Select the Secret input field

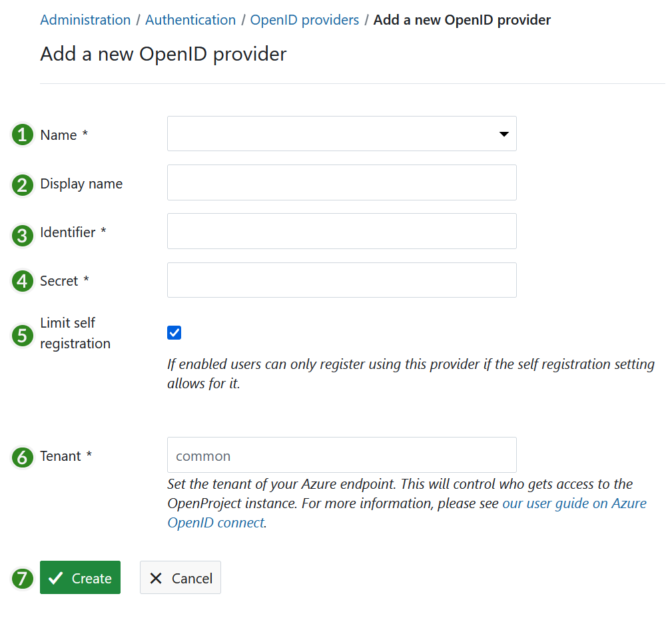click(342, 280)
